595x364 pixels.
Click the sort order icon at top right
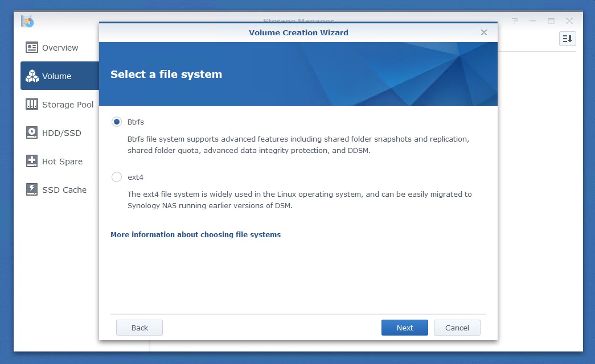click(x=567, y=39)
